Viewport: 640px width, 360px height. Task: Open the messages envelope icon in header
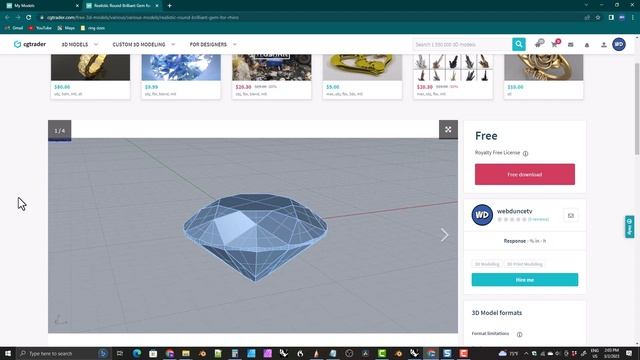tap(571, 44)
